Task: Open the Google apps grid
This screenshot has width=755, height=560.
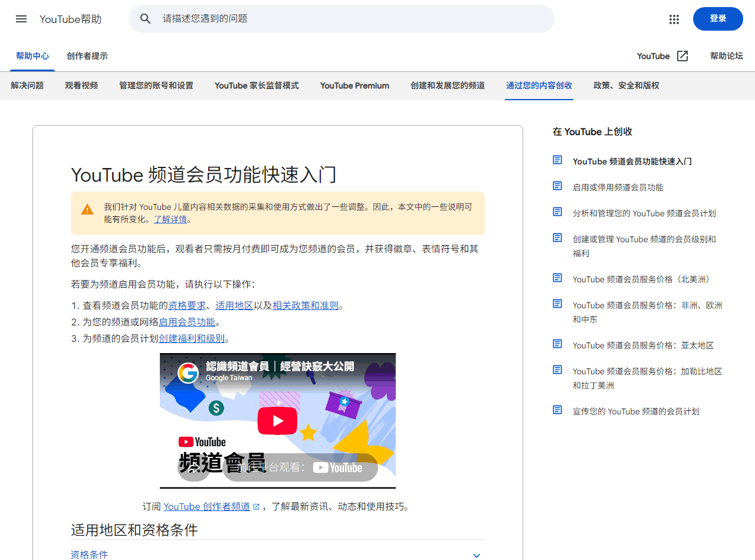Action: 674,19
